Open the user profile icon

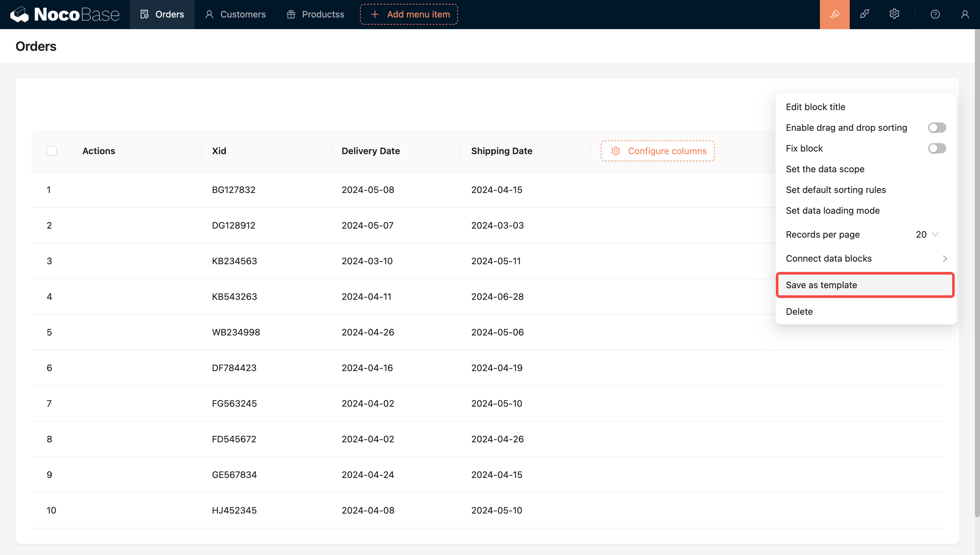965,15
